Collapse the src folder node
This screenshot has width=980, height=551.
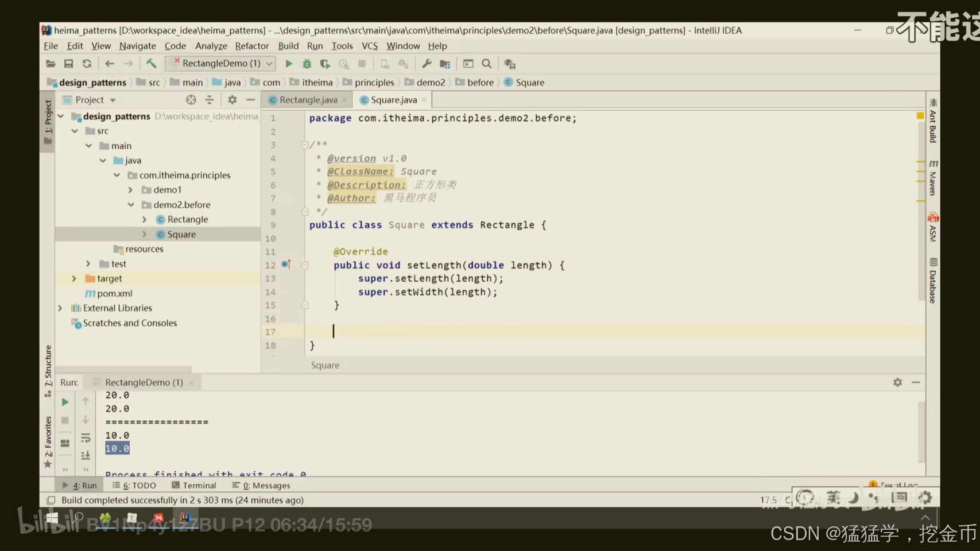pyautogui.click(x=75, y=131)
